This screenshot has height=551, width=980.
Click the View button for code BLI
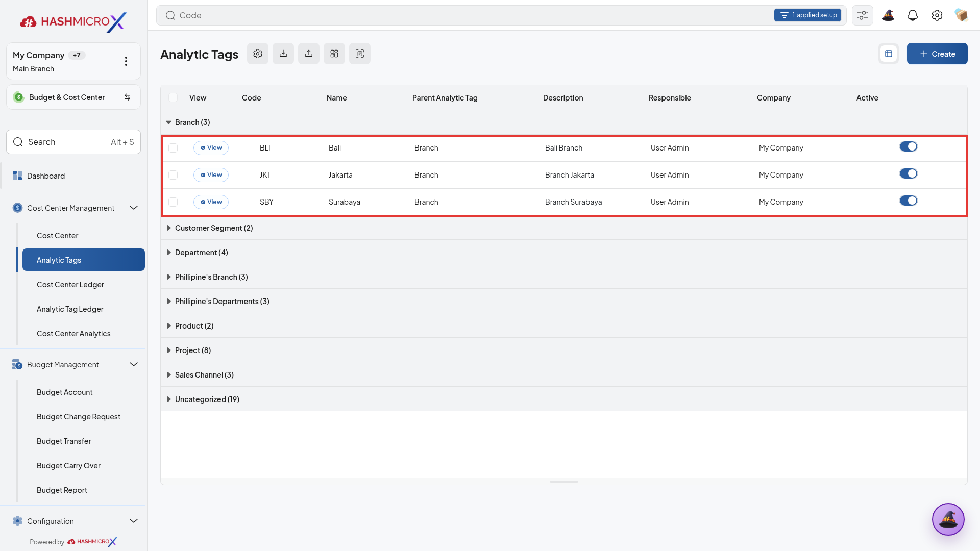(x=211, y=148)
